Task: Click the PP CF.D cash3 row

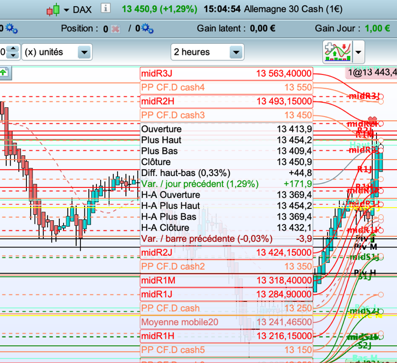Action: point(226,115)
